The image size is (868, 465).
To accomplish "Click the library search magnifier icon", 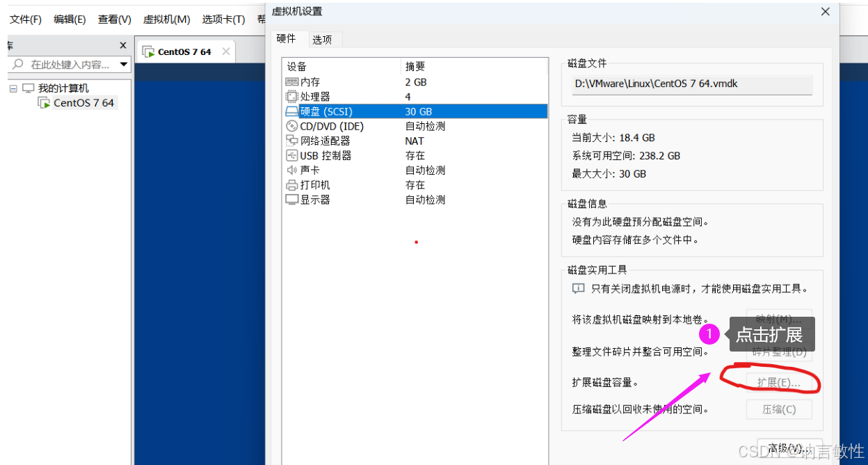I will point(18,64).
